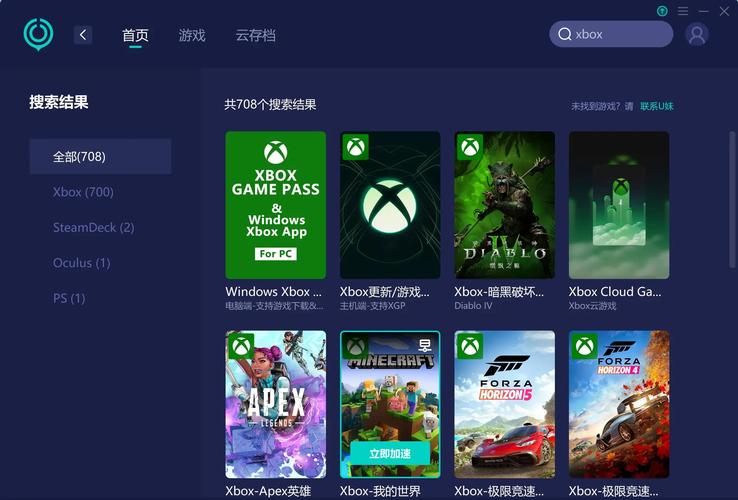Open the Xbox更新/游戏 thumbnail
This screenshot has width=738, height=500.
click(390, 205)
